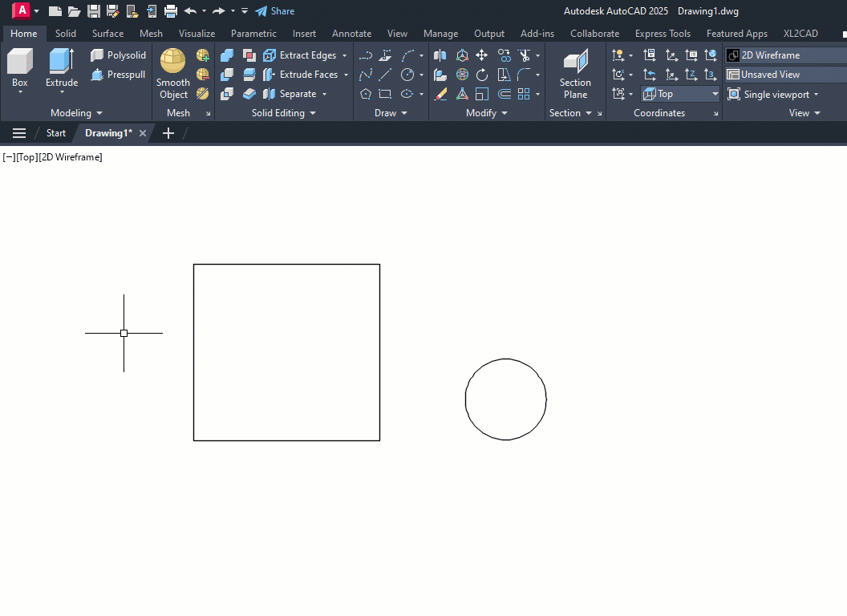Click the Move tool icon
The height and width of the screenshot is (616, 847).
[x=481, y=55]
